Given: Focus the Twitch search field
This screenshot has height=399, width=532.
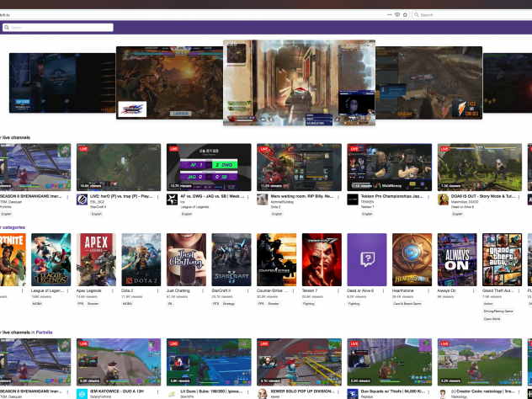Looking at the screenshot, I should [59, 28].
